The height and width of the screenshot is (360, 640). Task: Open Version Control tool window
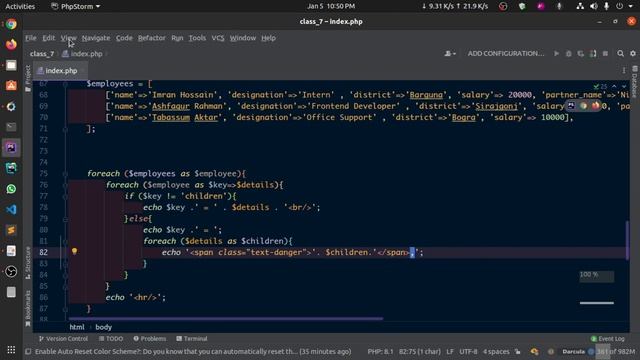tap(63, 339)
